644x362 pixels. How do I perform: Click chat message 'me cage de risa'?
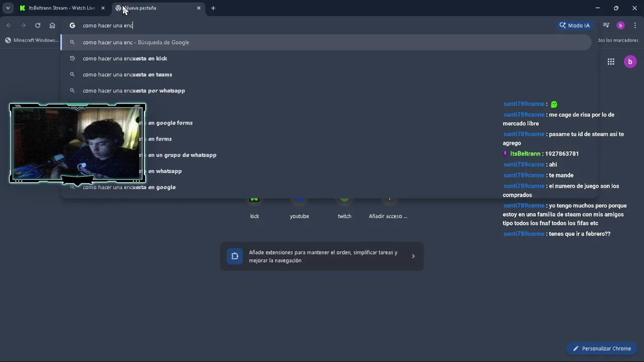coord(558,119)
